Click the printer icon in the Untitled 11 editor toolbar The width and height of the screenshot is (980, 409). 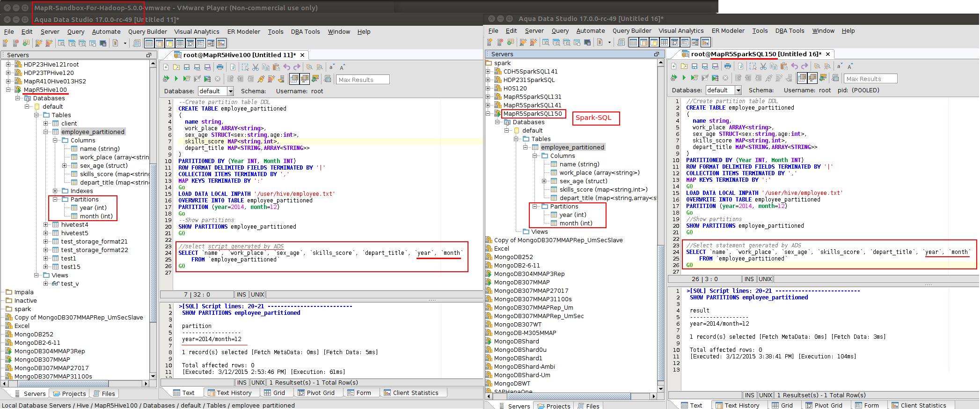pos(220,67)
